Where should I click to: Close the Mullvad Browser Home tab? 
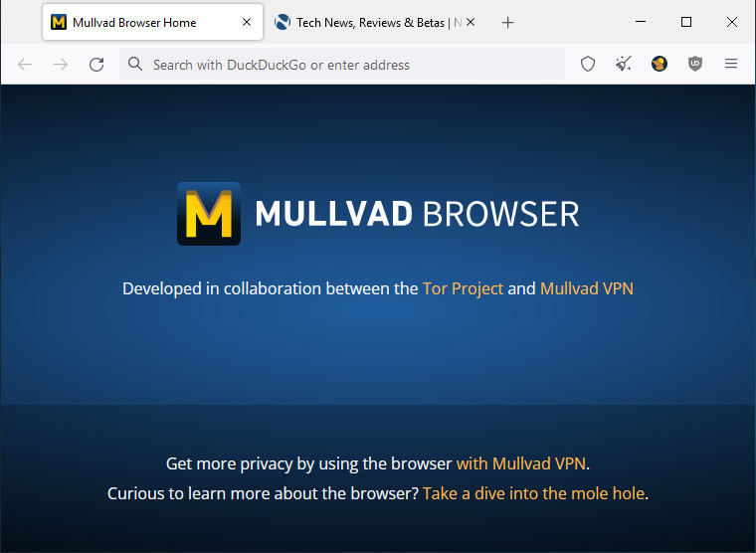point(247,22)
